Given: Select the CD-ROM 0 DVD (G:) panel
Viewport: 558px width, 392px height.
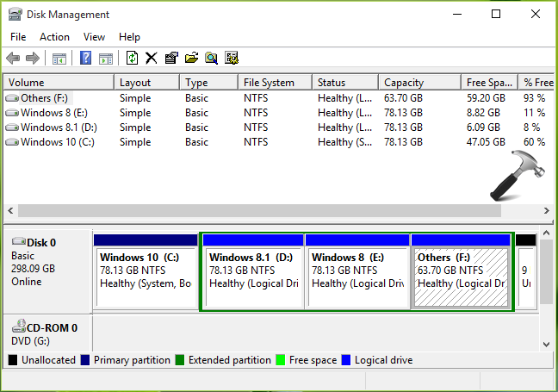Looking at the screenshot, I should [47, 333].
